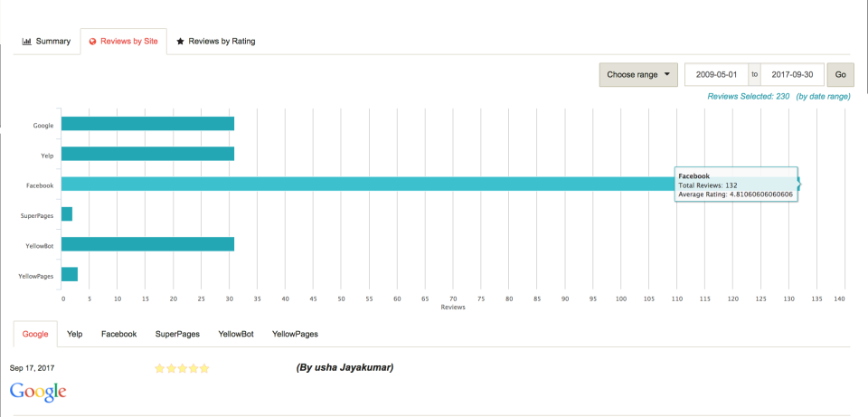Image resolution: width=868 pixels, height=417 pixels.
Task: Click the YellowBot bar in the chart
Action: coord(147,244)
